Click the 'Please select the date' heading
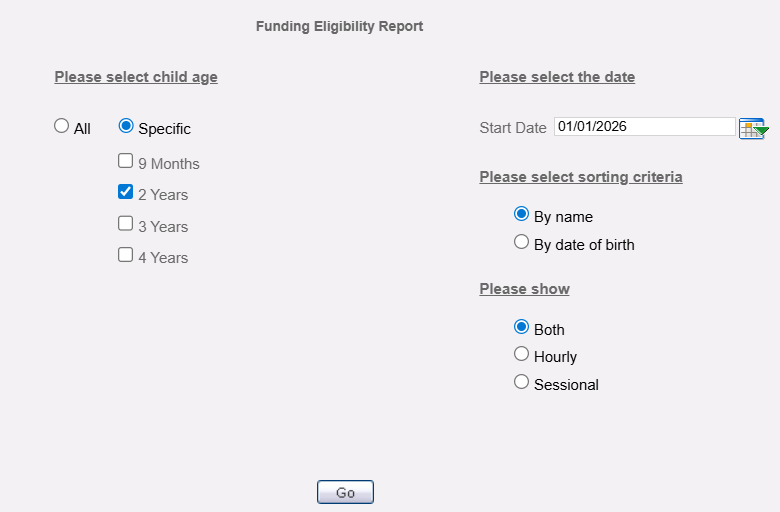Screen dimensions: 780x512 (x=557, y=77)
